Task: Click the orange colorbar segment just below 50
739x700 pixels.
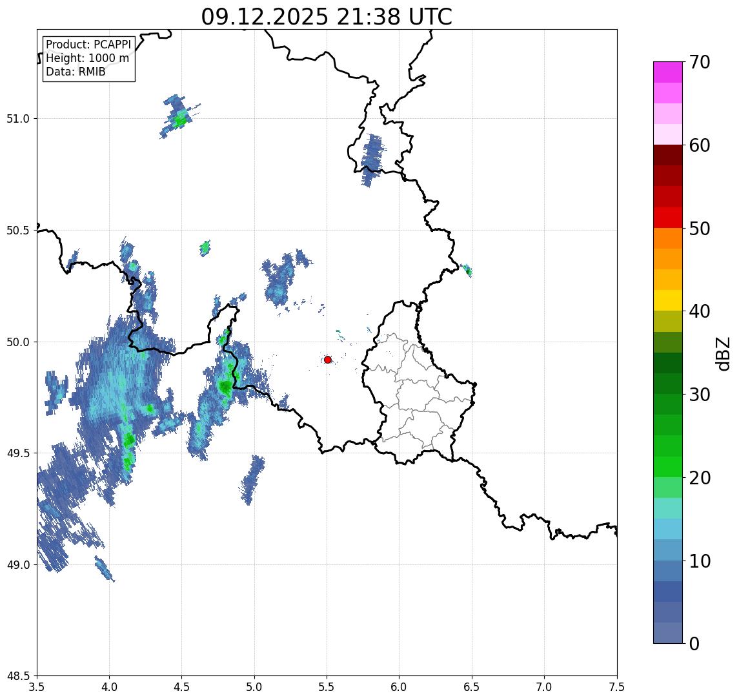Action: point(668,238)
